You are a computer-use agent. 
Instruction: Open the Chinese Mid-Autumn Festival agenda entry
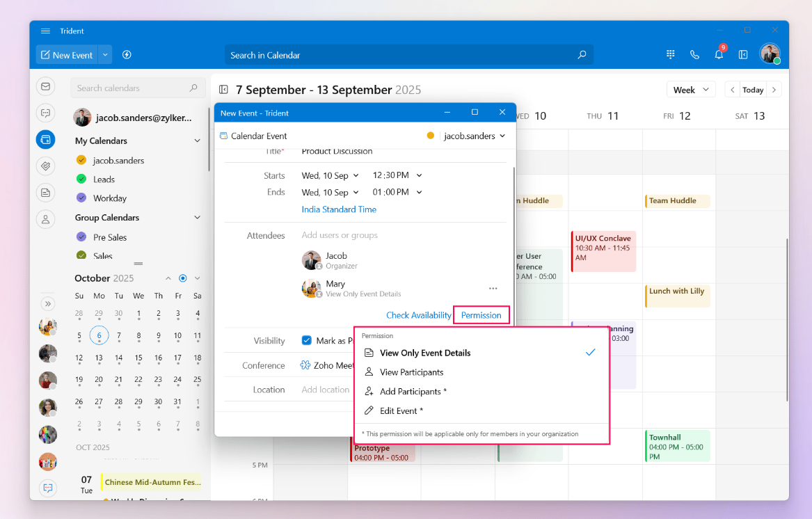pyautogui.click(x=151, y=482)
